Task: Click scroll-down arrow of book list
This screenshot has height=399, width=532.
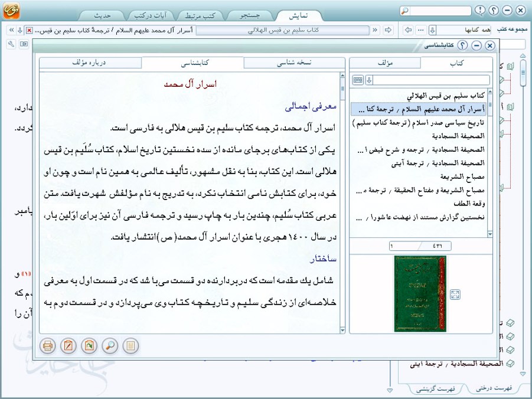Action: tap(489, 234)
